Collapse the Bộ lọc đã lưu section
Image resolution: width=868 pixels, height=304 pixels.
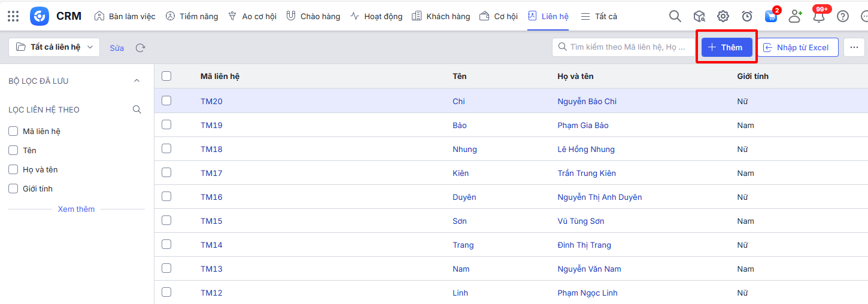136,81
